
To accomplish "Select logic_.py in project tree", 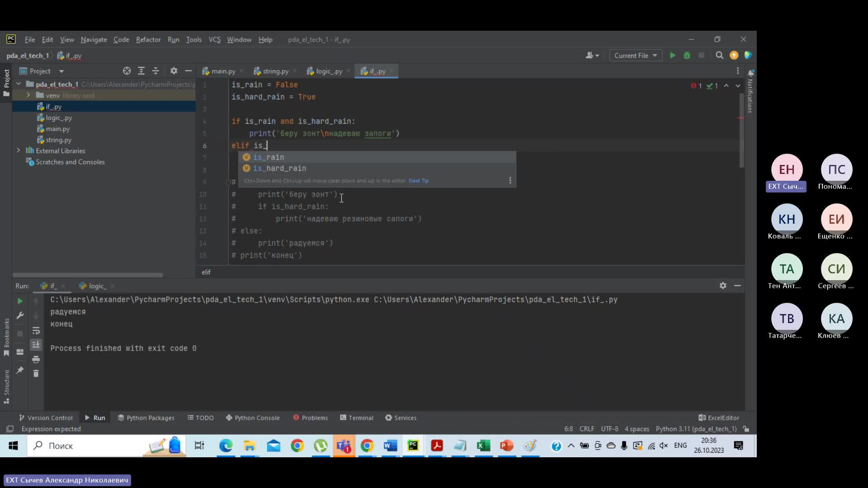I will click(59, 117).
